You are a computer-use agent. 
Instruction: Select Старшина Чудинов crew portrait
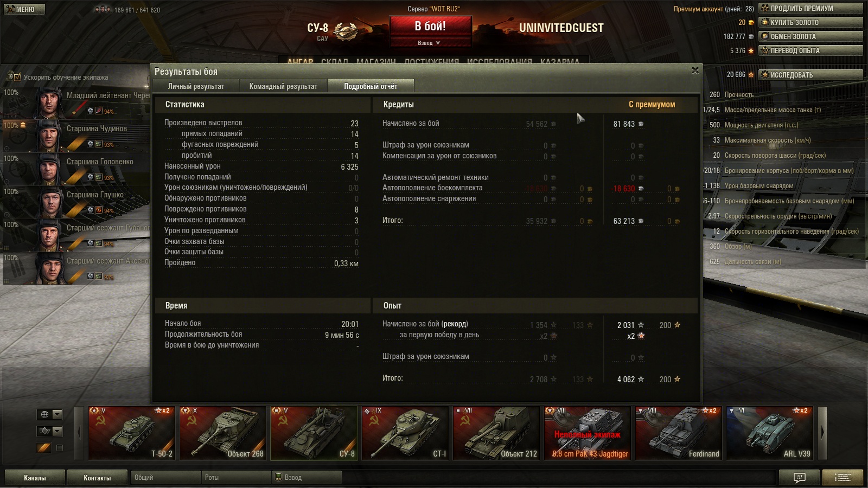coord(48,136)
